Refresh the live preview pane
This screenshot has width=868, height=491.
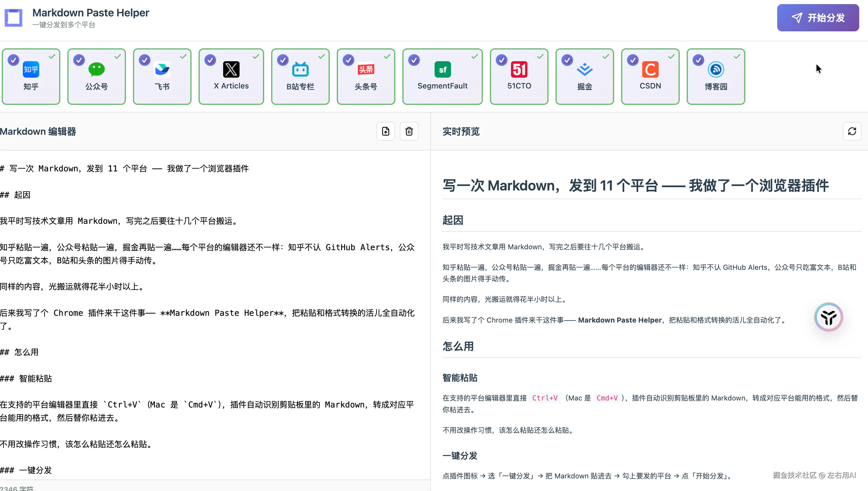click(852, 131)
